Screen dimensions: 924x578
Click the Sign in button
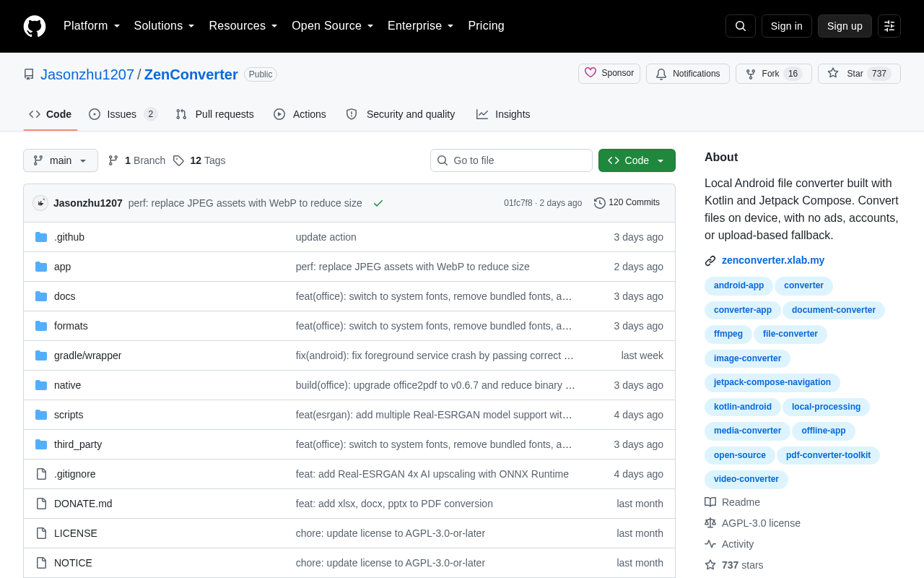pos(787,26)
